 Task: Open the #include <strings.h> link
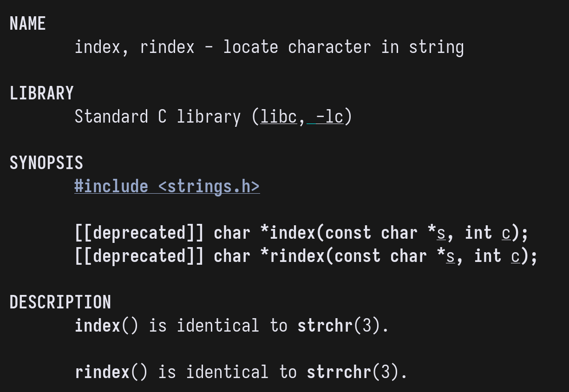coord(167,186)
